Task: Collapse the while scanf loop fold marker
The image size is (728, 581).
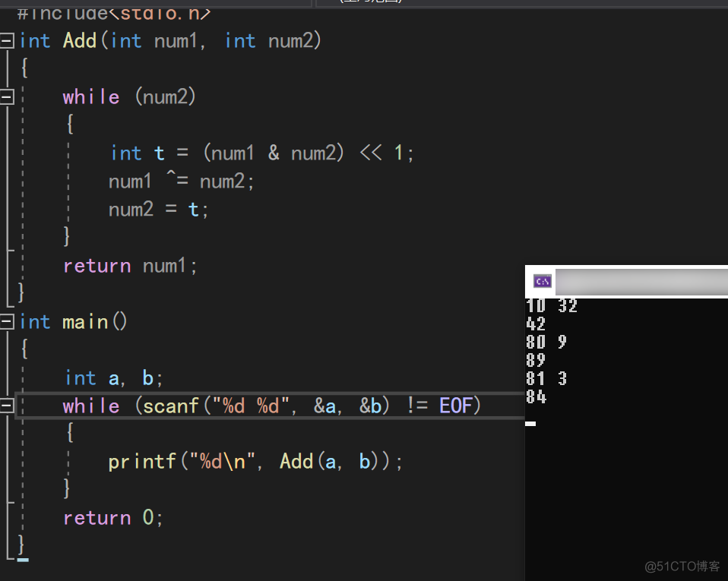Action: [x=7, y=406]
